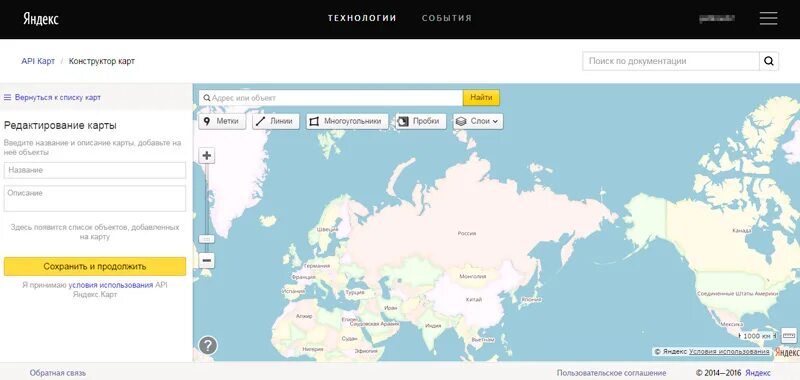Image resolution: width=800 pixels, height=380 pixels.
Task: Select the Линии line tool
Action: (276, 121)
